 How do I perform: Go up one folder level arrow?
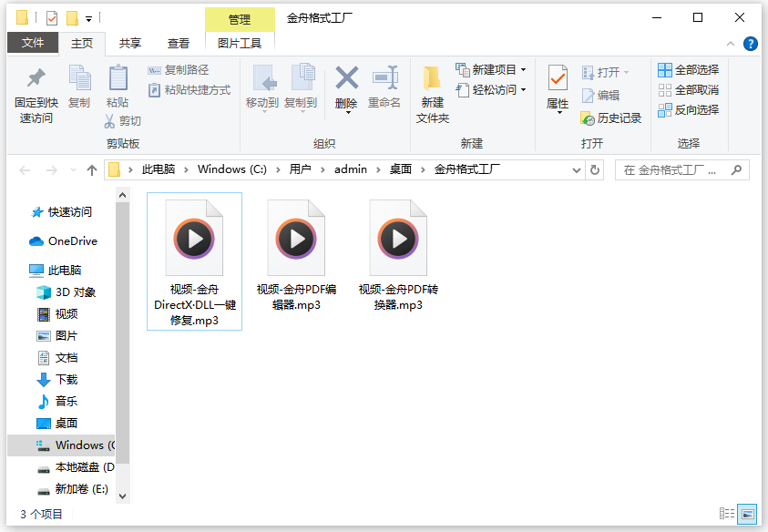click(x=92, y=170)
